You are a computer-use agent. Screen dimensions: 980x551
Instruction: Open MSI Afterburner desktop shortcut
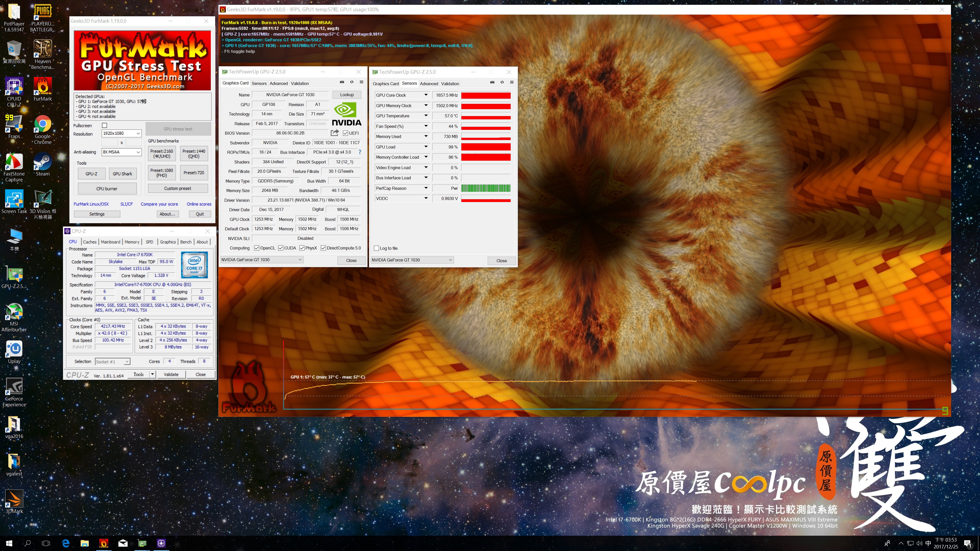[14, 317]
